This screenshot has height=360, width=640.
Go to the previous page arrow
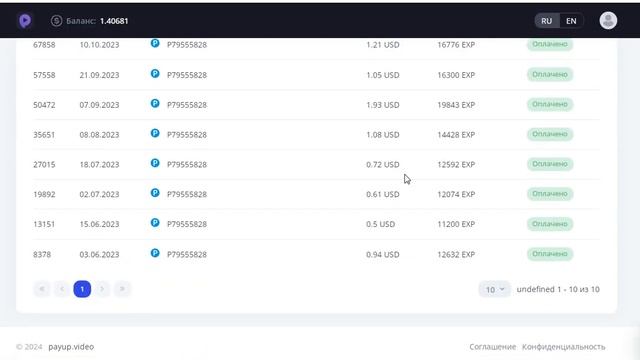(62, 289)
